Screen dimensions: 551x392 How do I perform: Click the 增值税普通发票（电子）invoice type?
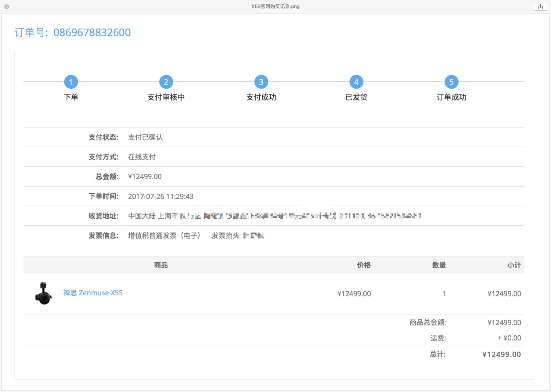coord(165,235)
